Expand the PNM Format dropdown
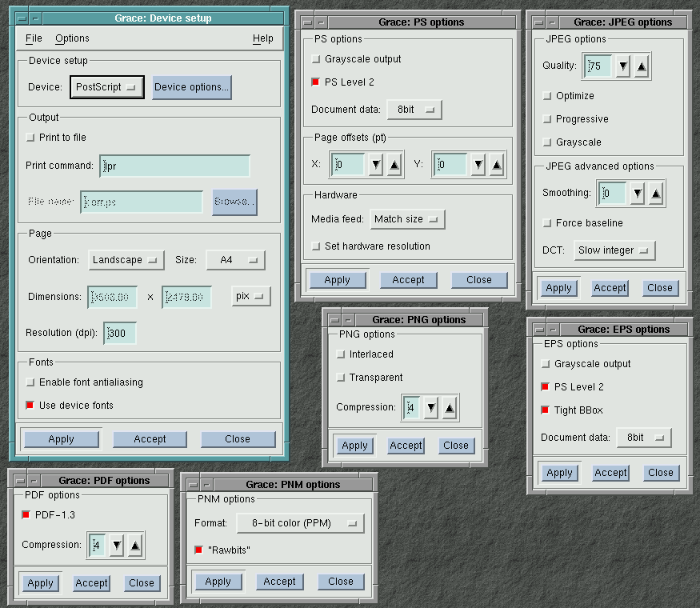Image resolution: width=700 pixels, height=608 pixels. click(x=300, y=524)
